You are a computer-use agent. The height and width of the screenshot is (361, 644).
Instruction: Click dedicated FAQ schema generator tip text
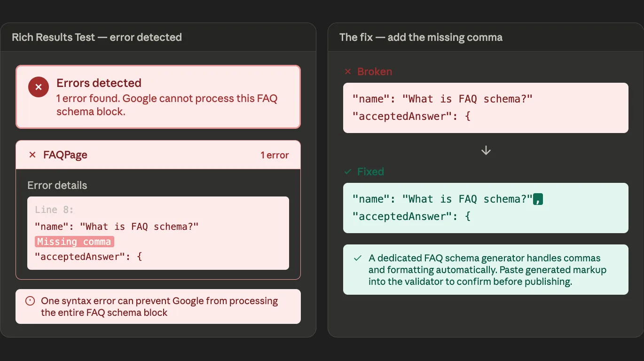(x=487, y=270)
